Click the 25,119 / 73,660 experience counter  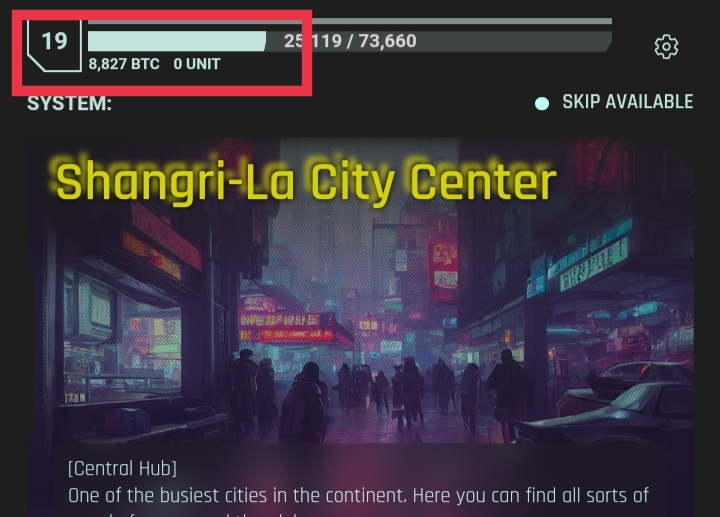(x=350, y=41)
